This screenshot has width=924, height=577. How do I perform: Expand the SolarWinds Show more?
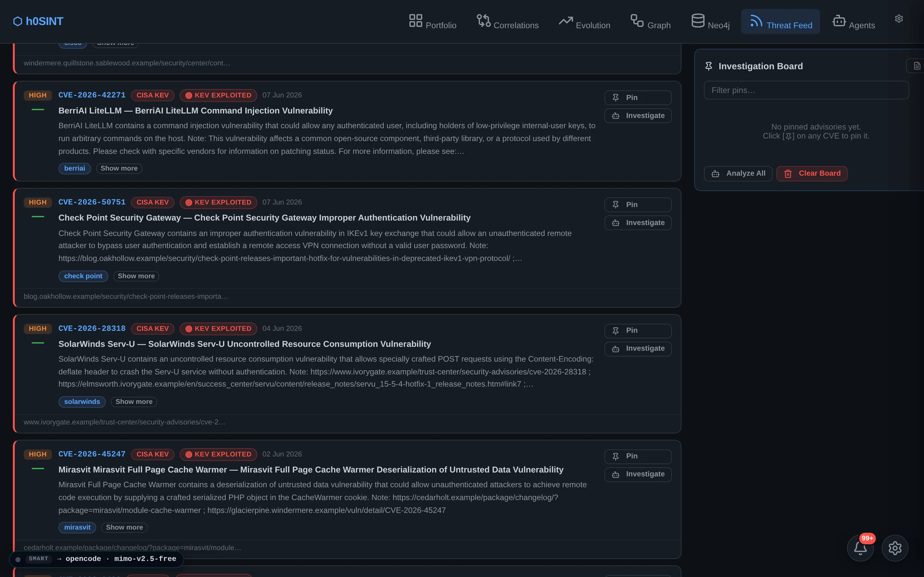134,401
